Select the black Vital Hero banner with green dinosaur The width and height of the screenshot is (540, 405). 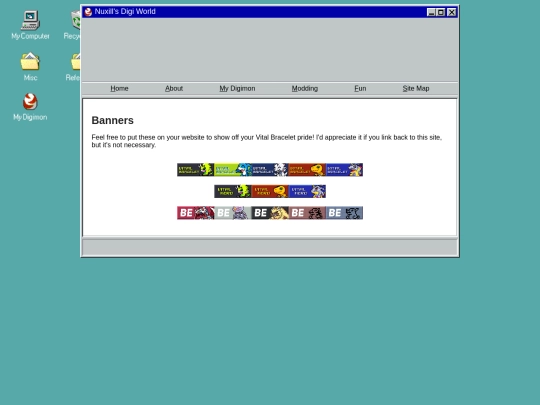233,191
